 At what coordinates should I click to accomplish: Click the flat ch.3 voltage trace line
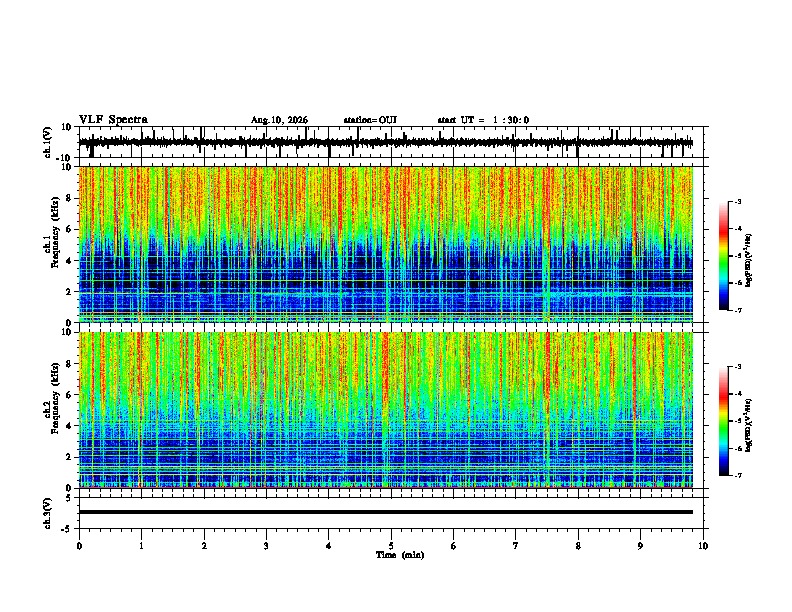pos(385,512)
